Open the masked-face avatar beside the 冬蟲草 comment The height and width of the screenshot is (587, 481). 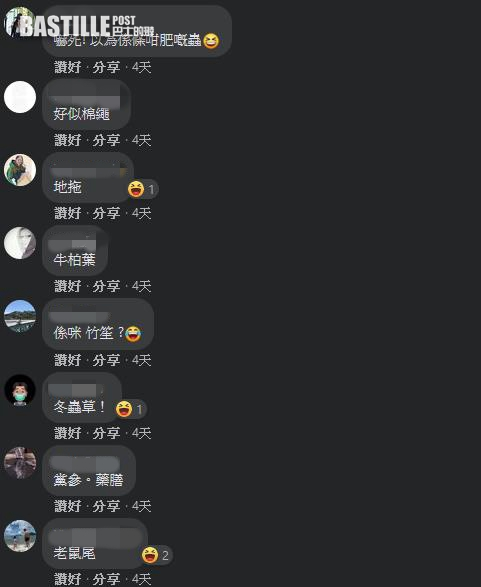click(20, 390)
